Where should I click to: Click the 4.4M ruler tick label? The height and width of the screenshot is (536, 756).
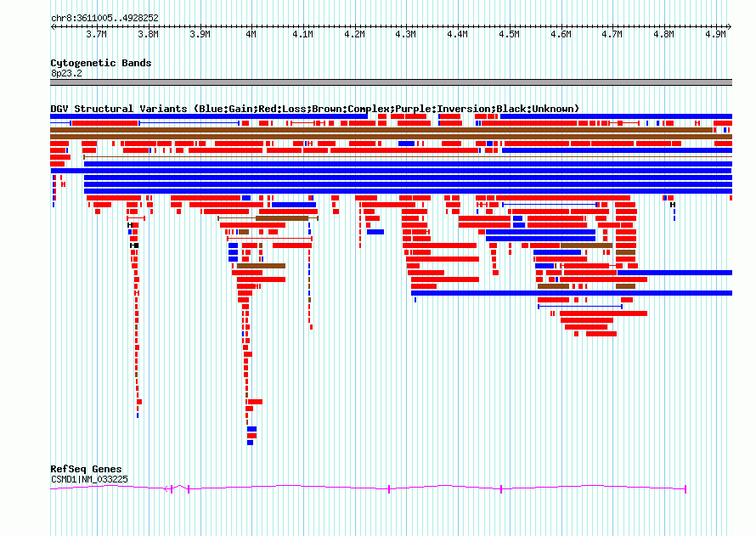click(458, 34)
